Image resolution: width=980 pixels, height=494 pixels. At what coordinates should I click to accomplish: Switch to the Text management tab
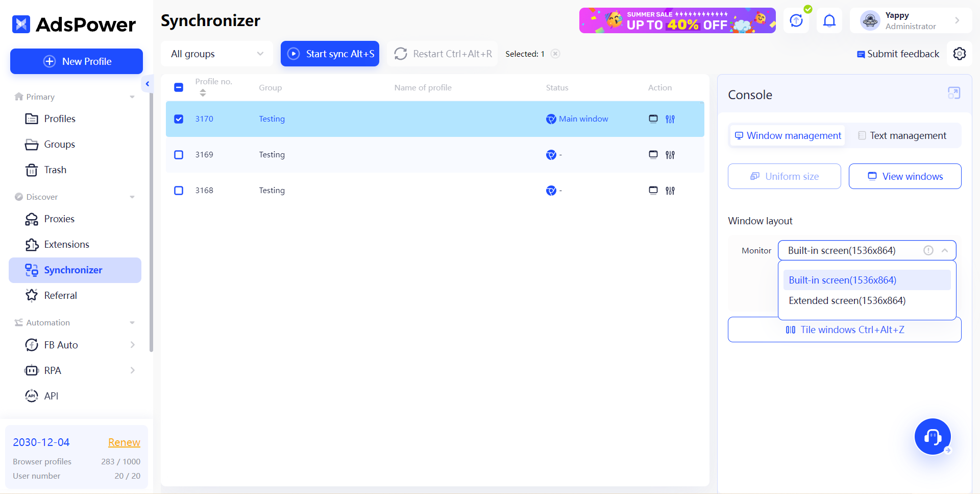(x=902, y=135)
